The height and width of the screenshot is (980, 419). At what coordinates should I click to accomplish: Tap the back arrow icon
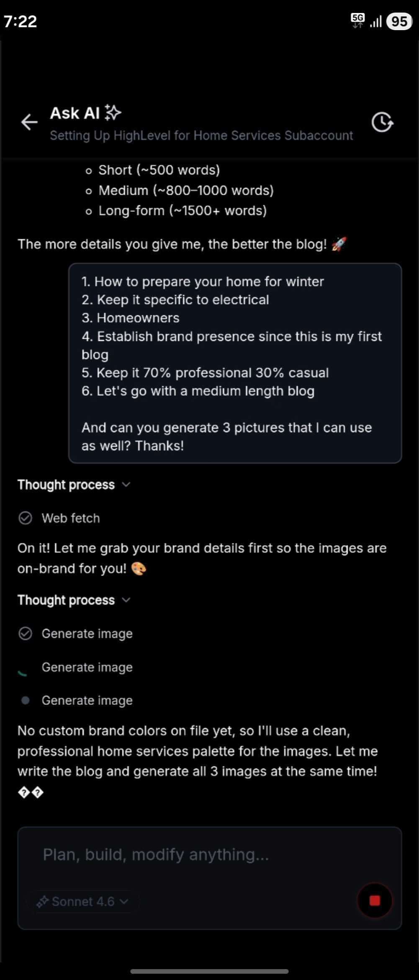29,122
